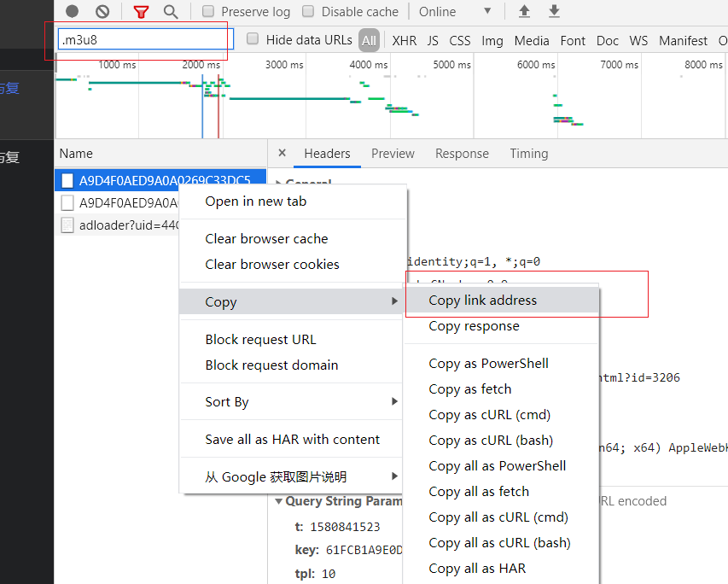
Task: Collapse Query String Parameters section
Action: pos(279,501)
